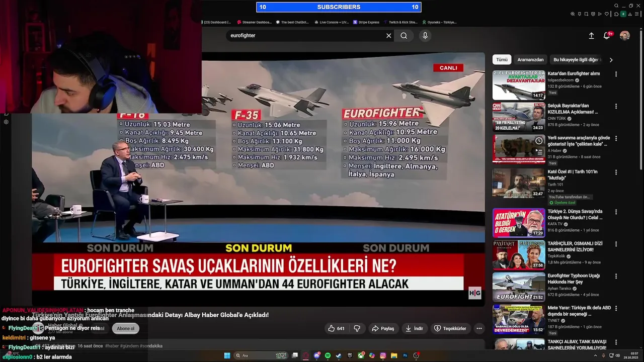Open more actions under the video
The height and width of the screenshot is (362, 644).
[x=479, y=328]
